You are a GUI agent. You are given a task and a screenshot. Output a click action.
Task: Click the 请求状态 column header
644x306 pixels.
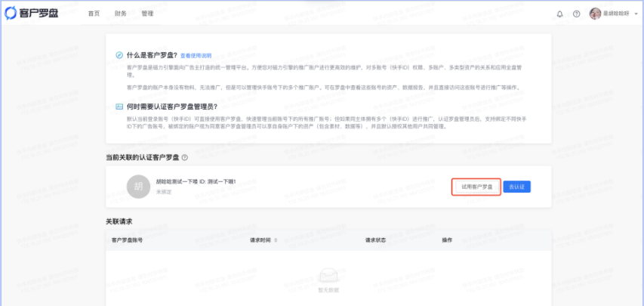tap(375, 240)
